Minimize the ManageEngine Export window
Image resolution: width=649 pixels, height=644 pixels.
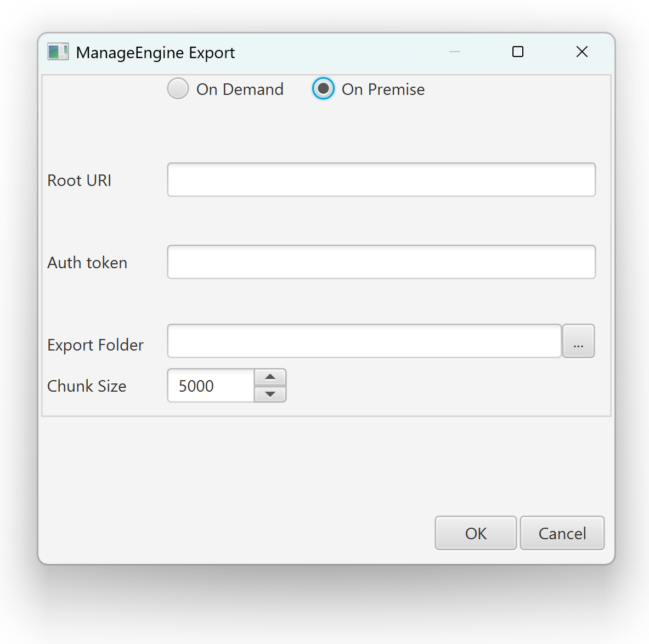[454, 52]
